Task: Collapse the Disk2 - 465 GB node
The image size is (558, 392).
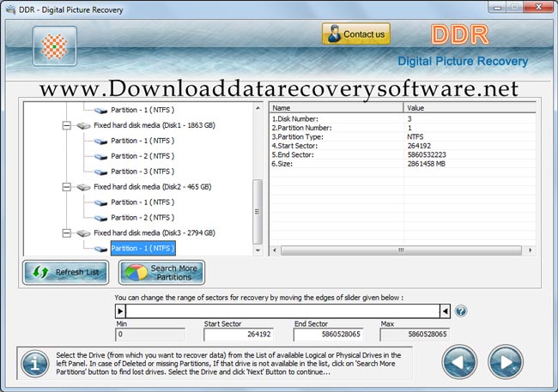Action: point(67,187)
